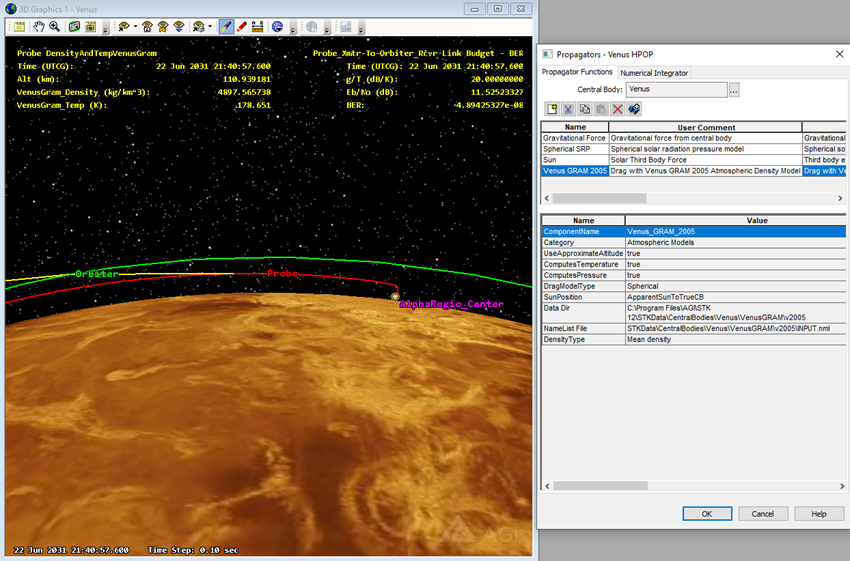Click the yellow camera snap frame icon
850x561 pixels.
click(90, 27)
